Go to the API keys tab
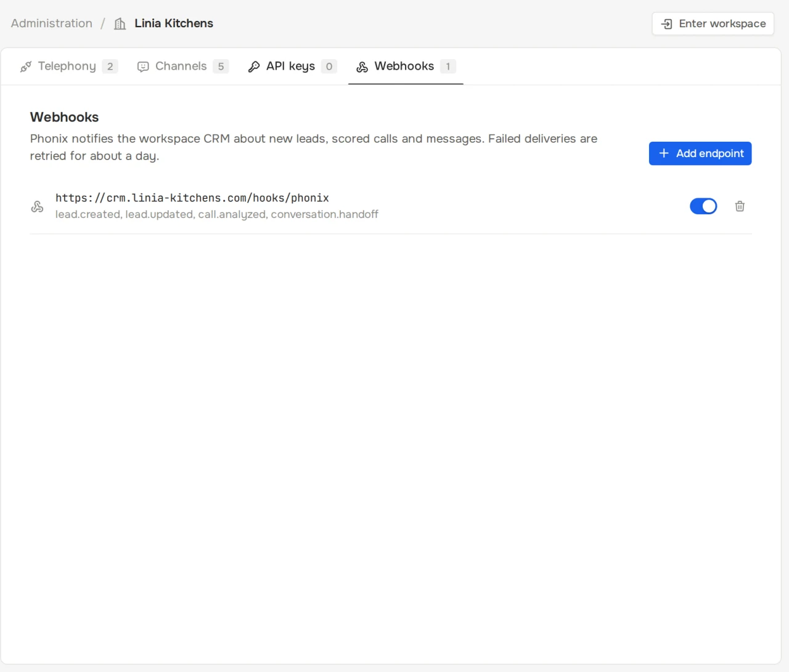This screenshot has width=789, height=672. 292,67
